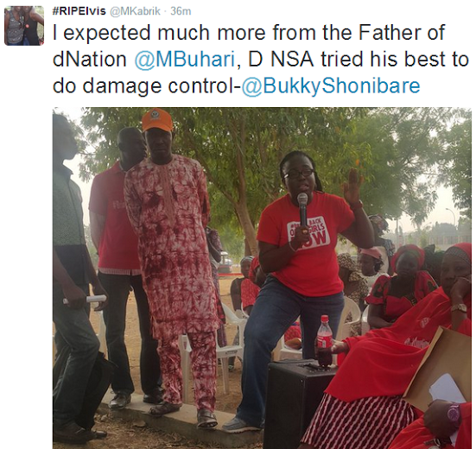Image resolution: width=476 pixels, height=449 pixels.
Task: Click the orange cap in the photo
Action: click(157, 120)
